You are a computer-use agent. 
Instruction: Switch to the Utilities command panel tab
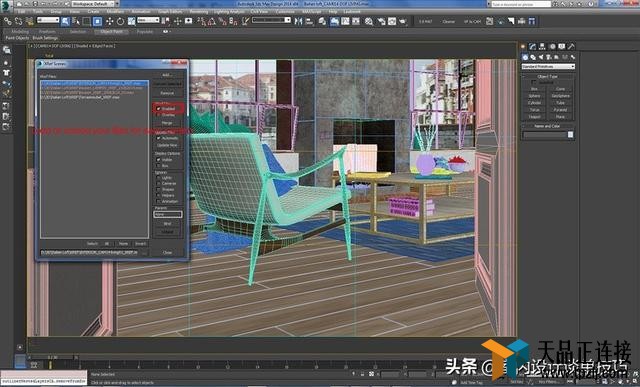click(571, 47)
